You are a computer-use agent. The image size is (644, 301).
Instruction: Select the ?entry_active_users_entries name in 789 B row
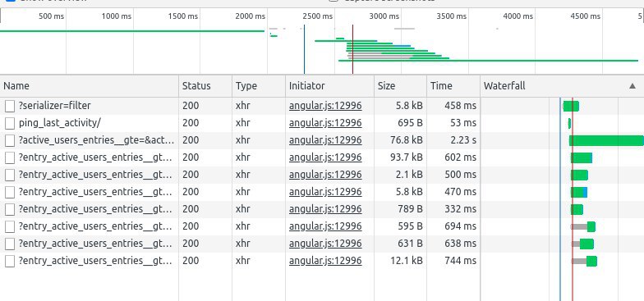coord(95,209)
